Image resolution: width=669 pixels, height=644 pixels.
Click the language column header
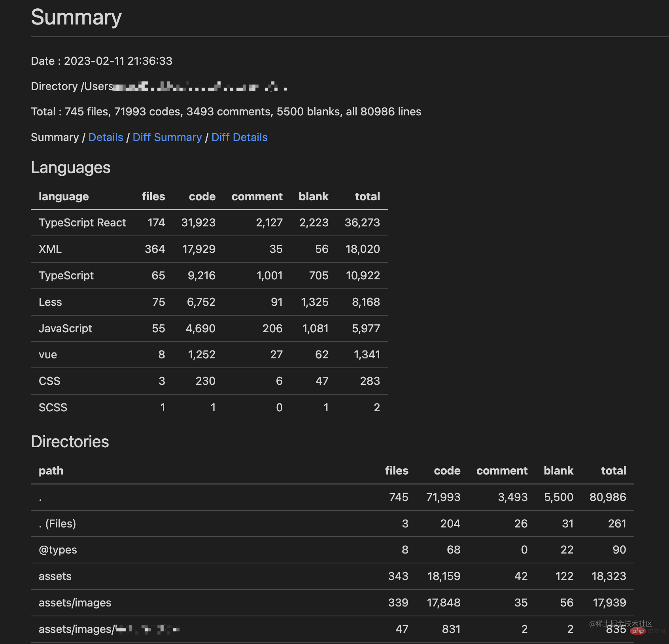[x=64, y=197]
